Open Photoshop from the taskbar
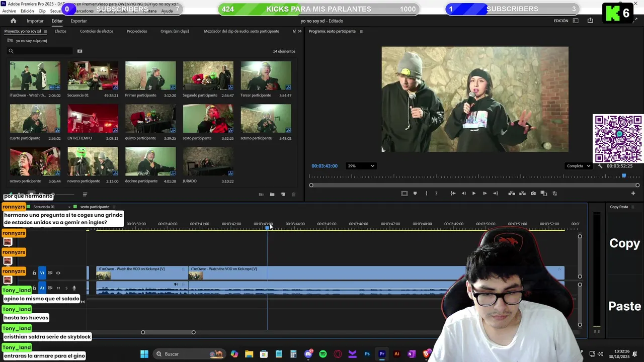This screenshot has height=362, width=644. click(x=367, y=354)
